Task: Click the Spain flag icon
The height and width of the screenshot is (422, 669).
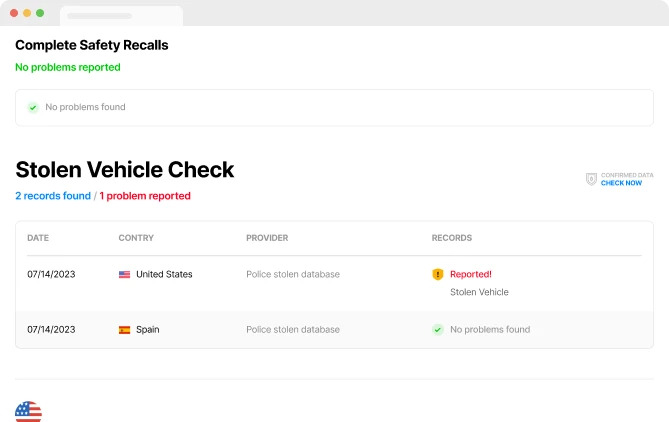Action: coord(124,329)
